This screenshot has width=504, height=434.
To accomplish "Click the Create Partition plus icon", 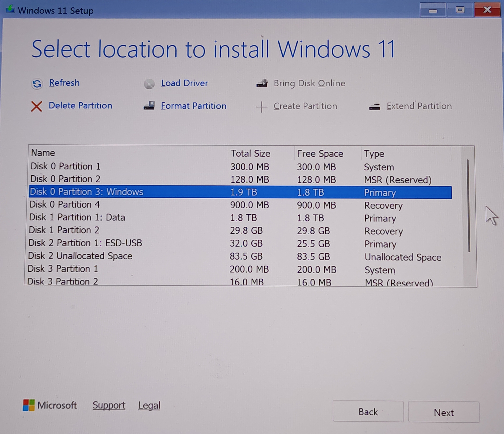I will [261, 107].
